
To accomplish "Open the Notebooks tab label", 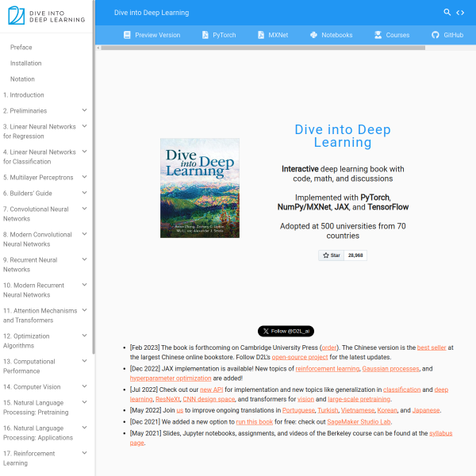I will pos(337,35).
